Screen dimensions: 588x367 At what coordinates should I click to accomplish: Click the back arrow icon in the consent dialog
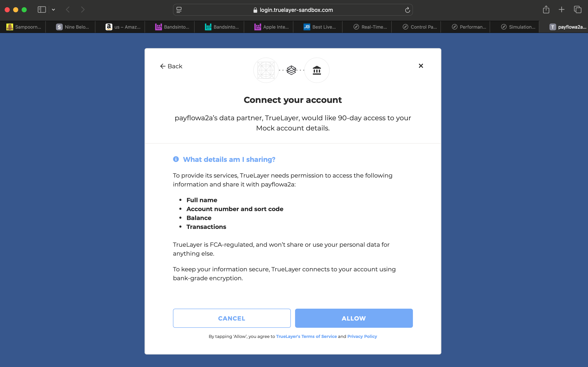pyautogui.click(x=163, y=66)
